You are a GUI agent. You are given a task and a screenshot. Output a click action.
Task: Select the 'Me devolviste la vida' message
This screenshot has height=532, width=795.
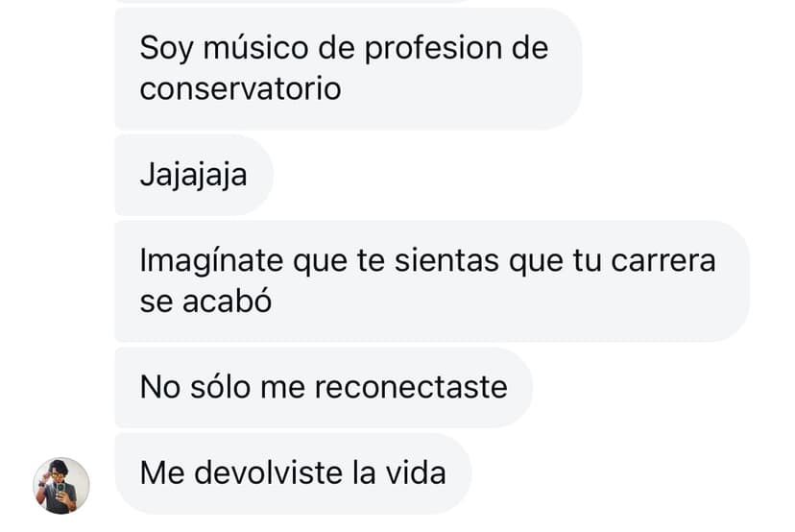coord(293,473)
